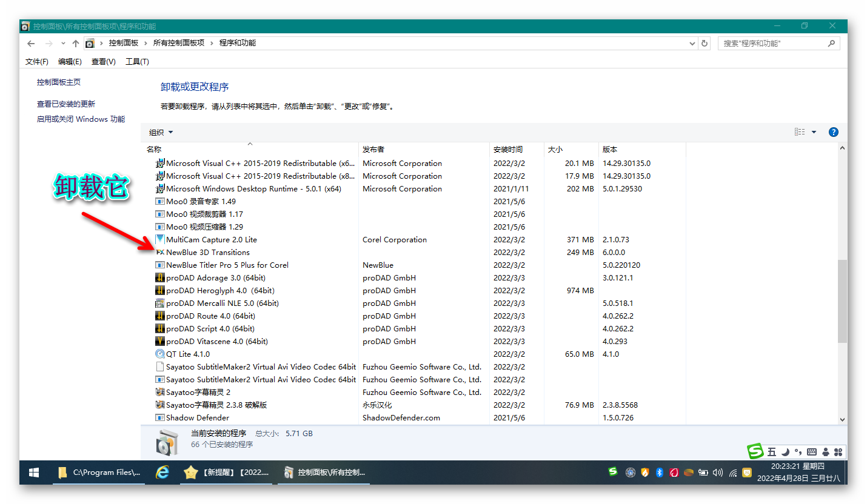This screenshot has width=867, height=504.
Task: Sort by 版本 column header
Action: (x=642, y=149)
